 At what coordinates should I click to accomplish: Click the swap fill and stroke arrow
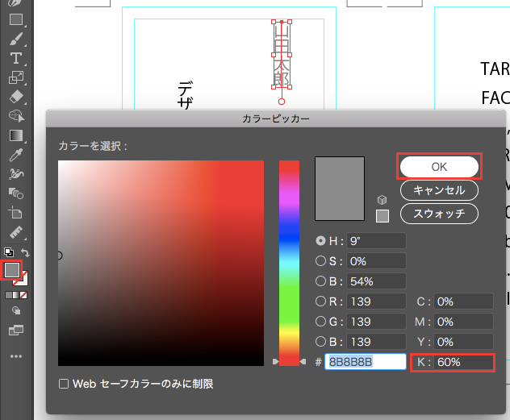coord(25,252)
